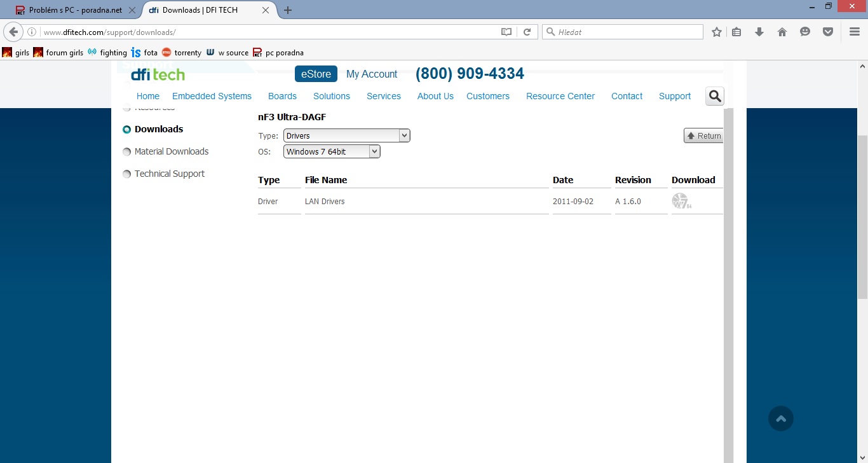868x463 pixels.
Task: Click the Hledat search field
Action: point(623,32)
